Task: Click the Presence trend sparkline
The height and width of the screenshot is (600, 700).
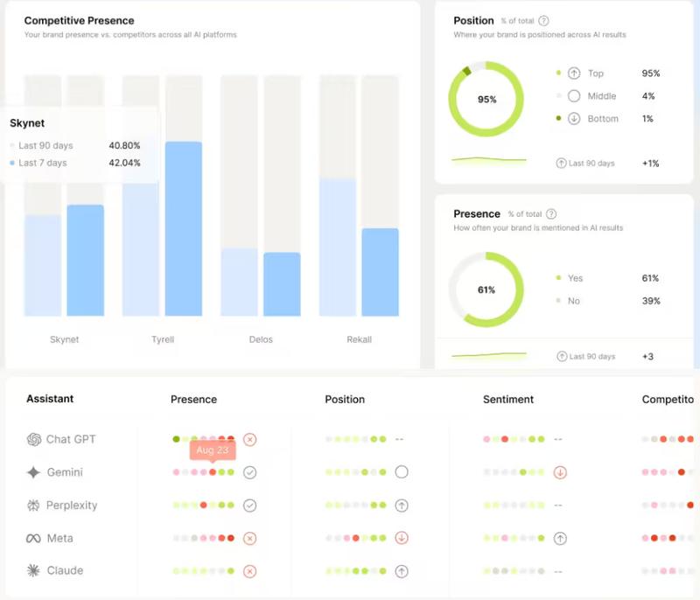Action: [x=489, y=355]
